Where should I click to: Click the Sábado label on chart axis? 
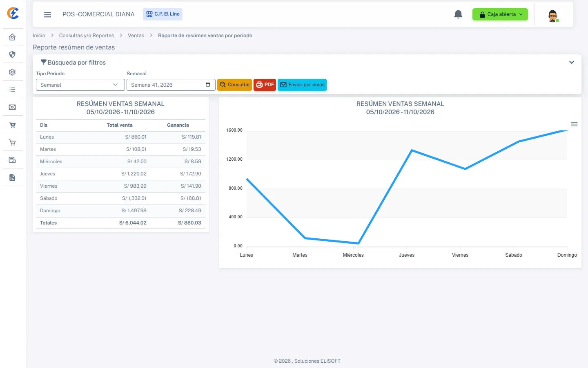514,255
